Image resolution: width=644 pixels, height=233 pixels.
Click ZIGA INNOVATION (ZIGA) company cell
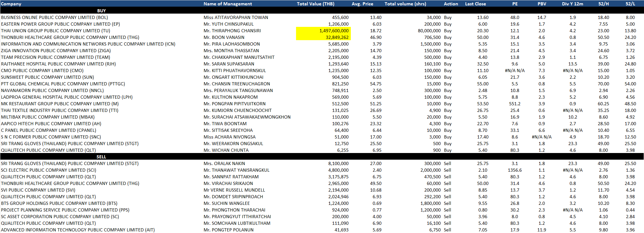(x=56, y=51)
